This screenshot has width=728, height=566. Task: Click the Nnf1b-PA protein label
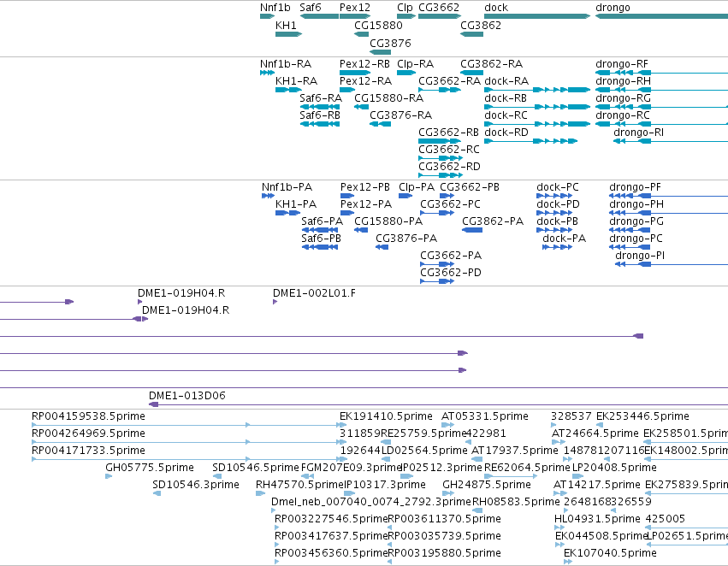(287, 187)
